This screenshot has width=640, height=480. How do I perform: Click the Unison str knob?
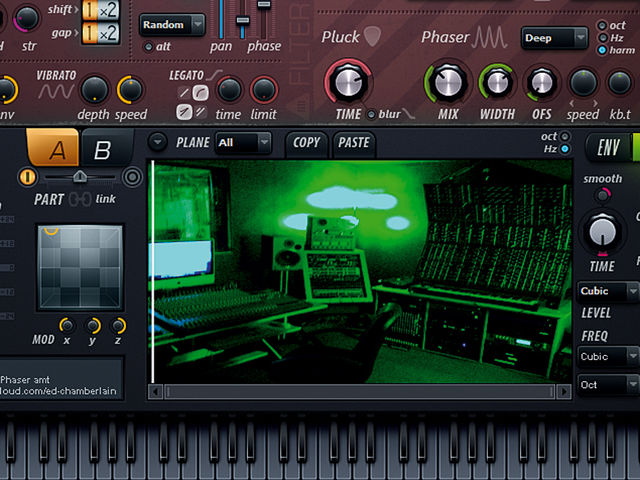[x=27, y=18]
